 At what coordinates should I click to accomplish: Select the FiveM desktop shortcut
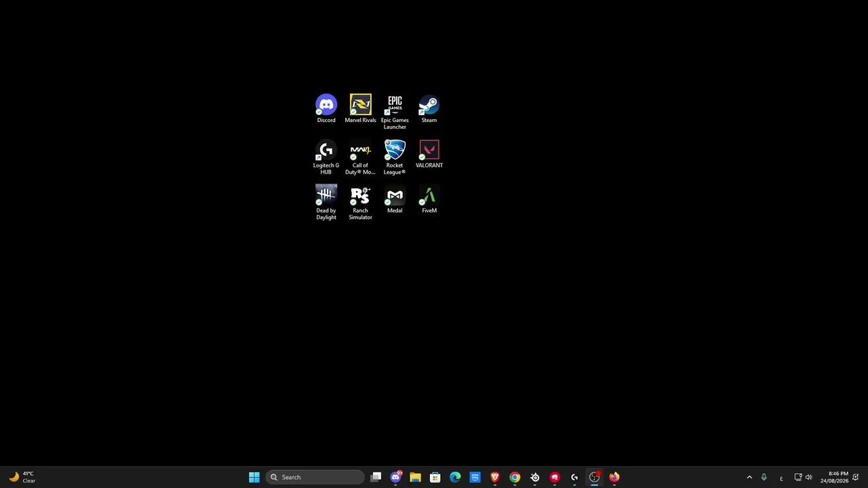pyautogui.click(x=429, y=199)
